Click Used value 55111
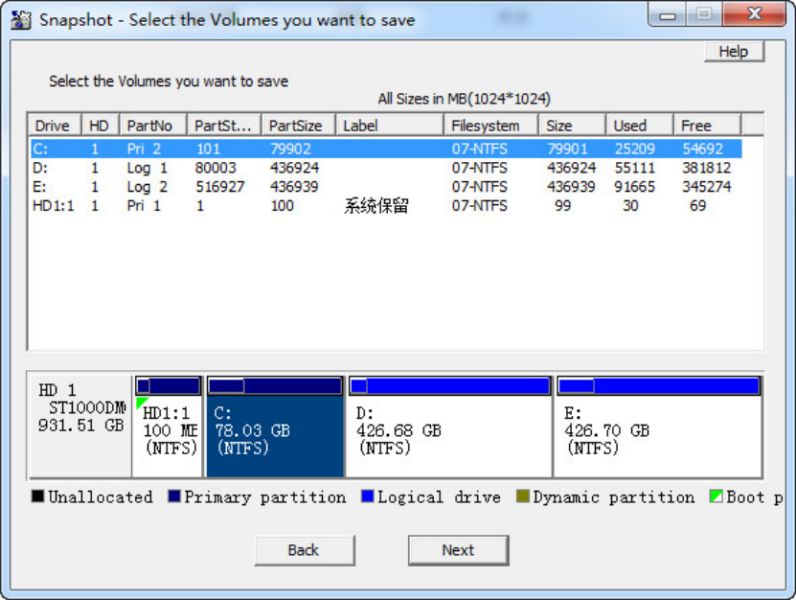Screen dimensions: 796x600 click(x=635, y=168)
